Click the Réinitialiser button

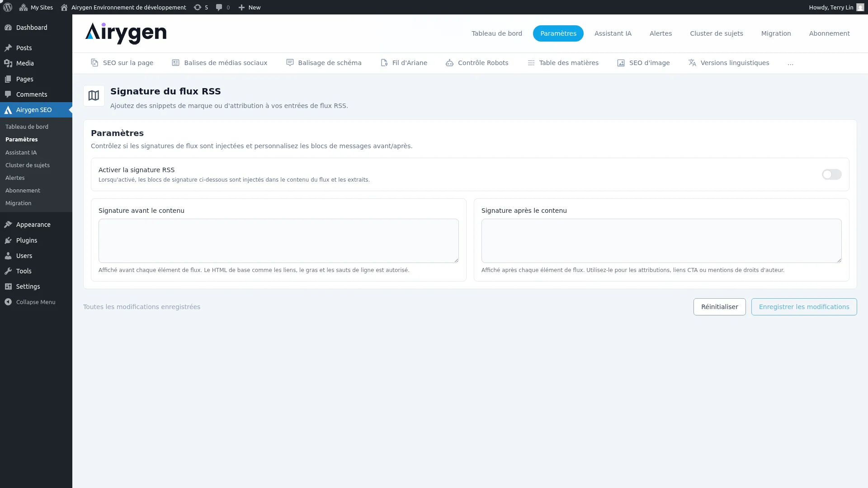(x=719, y=307)
